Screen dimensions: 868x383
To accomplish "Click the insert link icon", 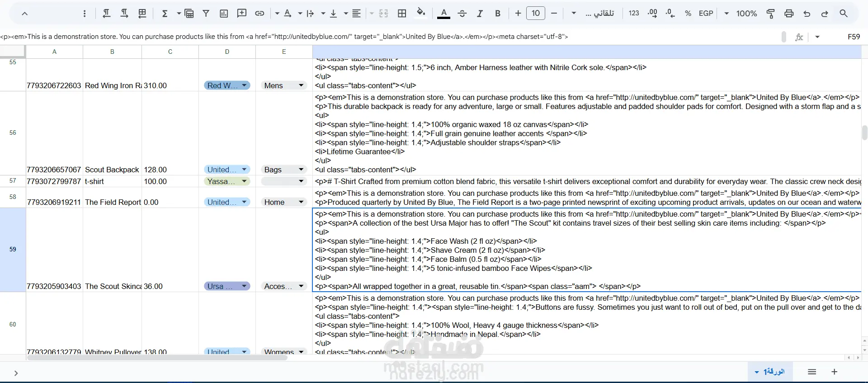I will [259, 14].
